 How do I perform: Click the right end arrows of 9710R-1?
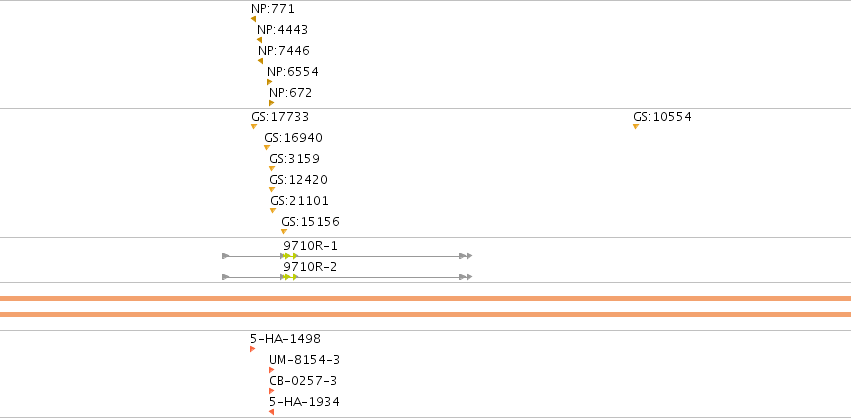point(466,256)
